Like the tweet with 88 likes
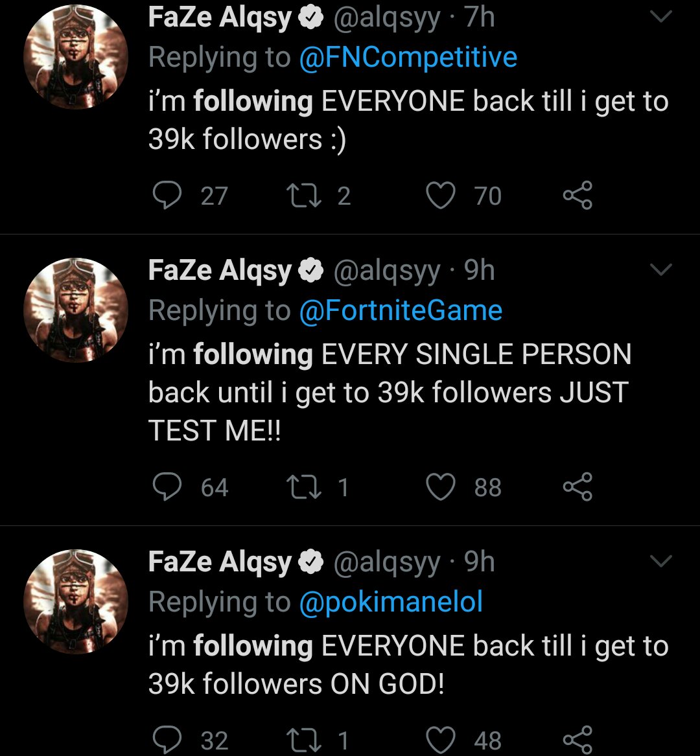 441,487
